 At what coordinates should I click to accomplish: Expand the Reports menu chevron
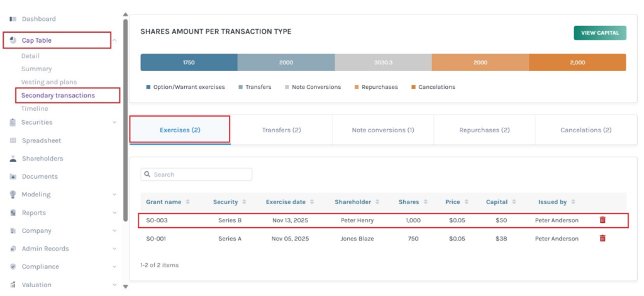114,212
